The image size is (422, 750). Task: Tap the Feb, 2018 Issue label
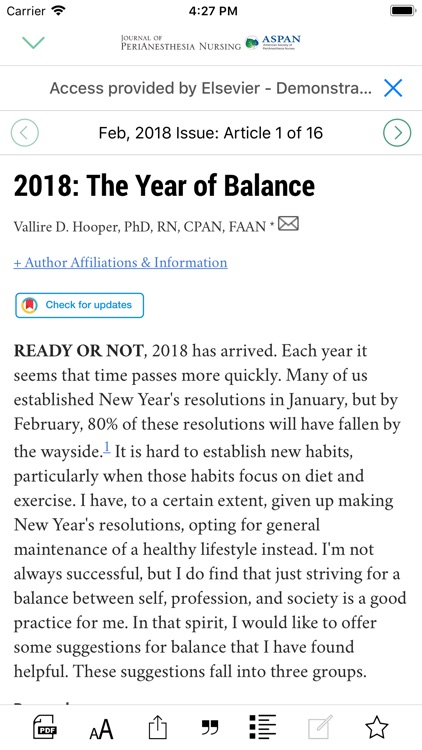click(x=211, y=132)
